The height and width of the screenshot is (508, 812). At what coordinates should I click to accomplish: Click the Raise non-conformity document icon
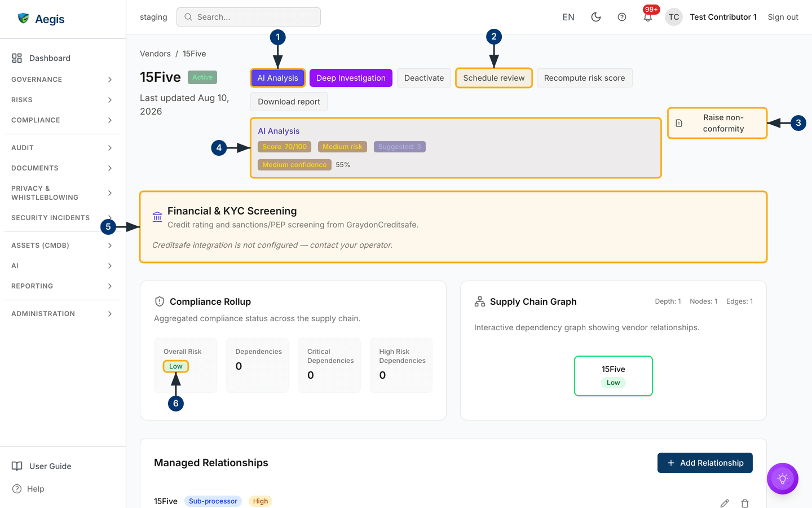[679, 123]
